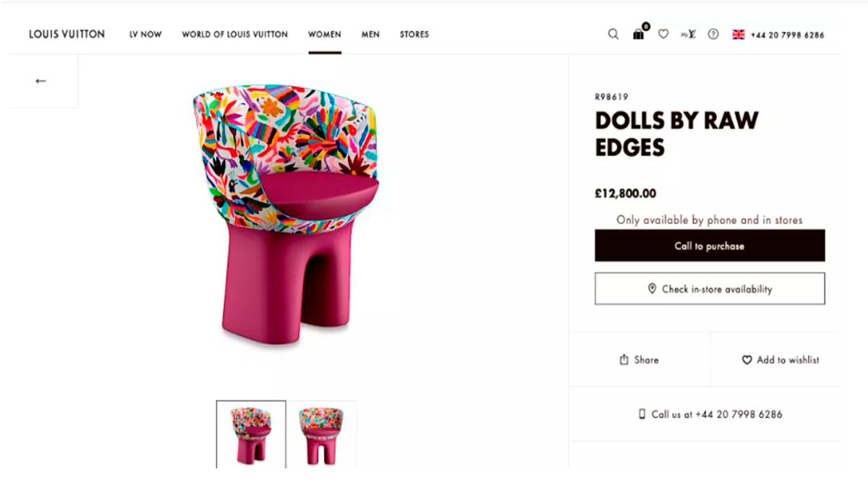Click the wishlist heart icon in header
The width and height of the screenshot is (868, 488).
click(x=663, y=34)
